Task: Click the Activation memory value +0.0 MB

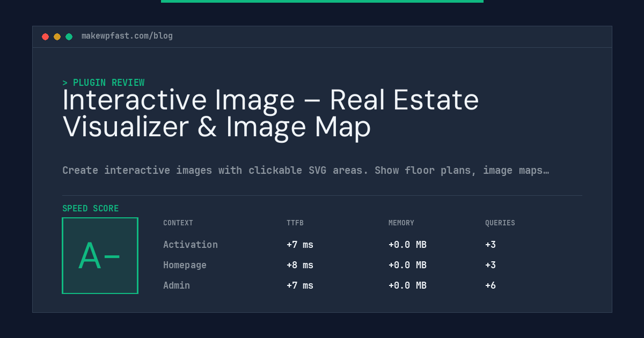Action: pyautogui.click(x=407, y=245)
